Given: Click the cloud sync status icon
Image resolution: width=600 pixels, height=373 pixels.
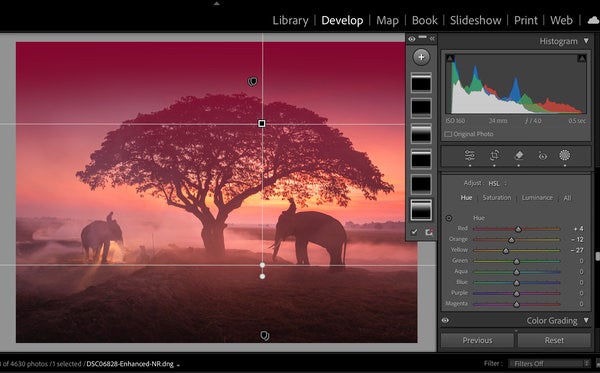Looking at the screenshot, I should click(x=594, y=20).
